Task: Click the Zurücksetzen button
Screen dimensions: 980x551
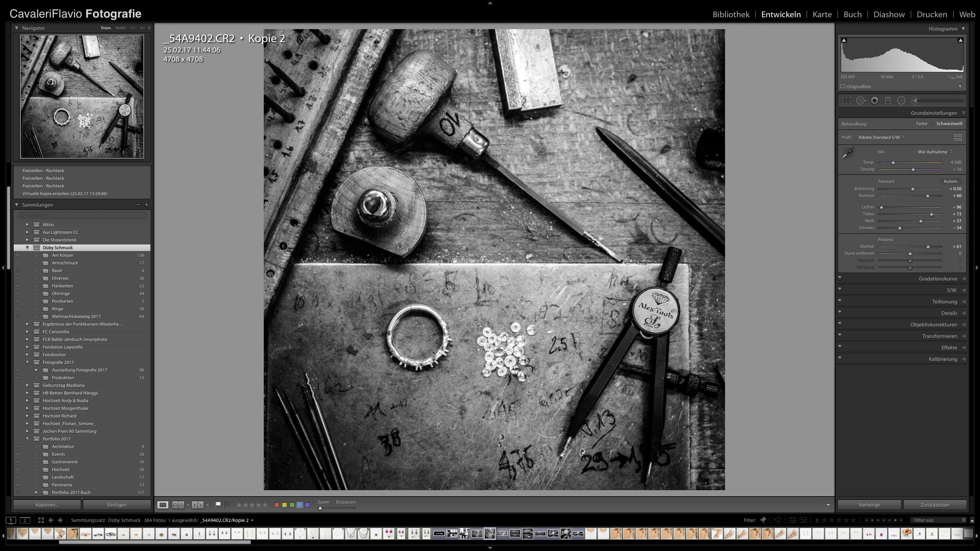Action: tap(935, 505)
